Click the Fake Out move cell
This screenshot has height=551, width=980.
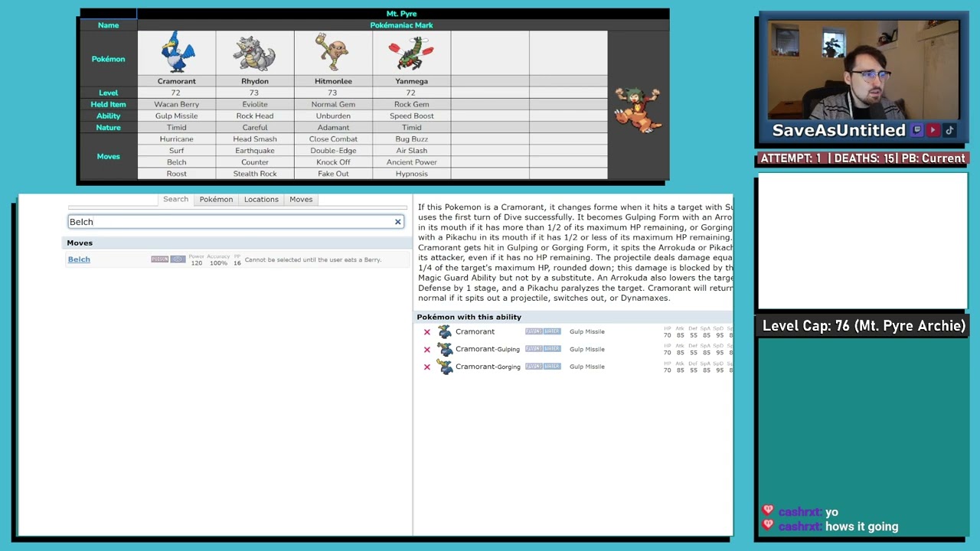point(333,174)
